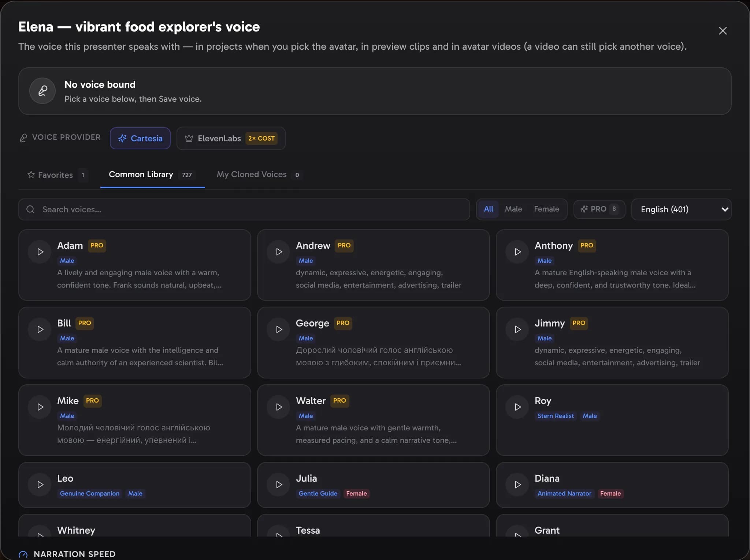This screenshot has width=750, height=560.
Task: Switch to the Favorites tab
Action: click(x=57, y=175)
